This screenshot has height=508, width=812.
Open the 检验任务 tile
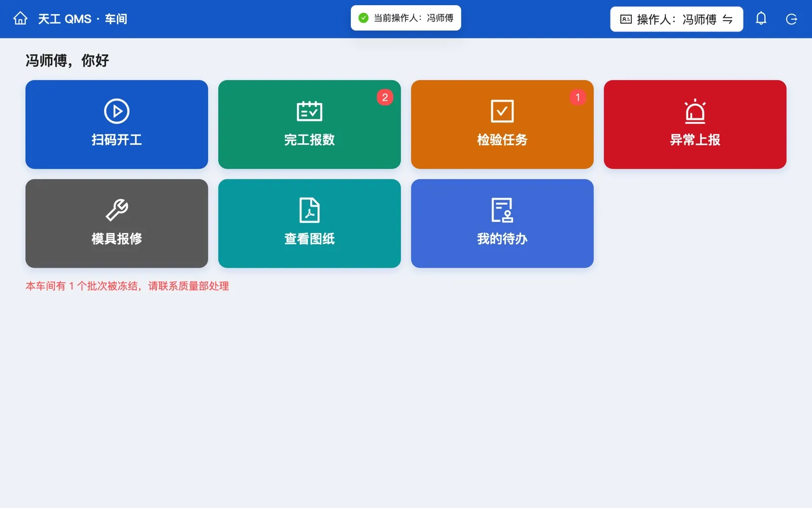pos(502,124)
